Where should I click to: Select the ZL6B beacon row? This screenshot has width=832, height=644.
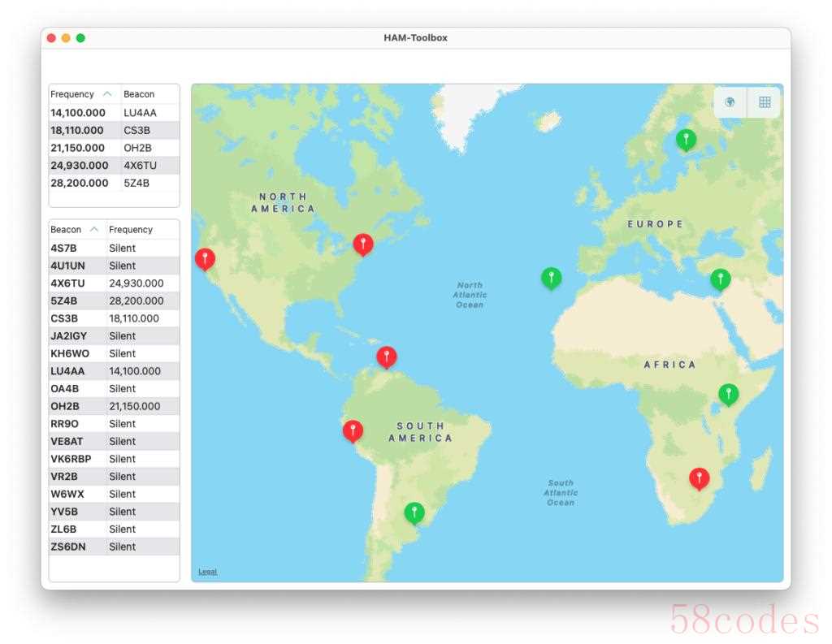coord(114,529)
